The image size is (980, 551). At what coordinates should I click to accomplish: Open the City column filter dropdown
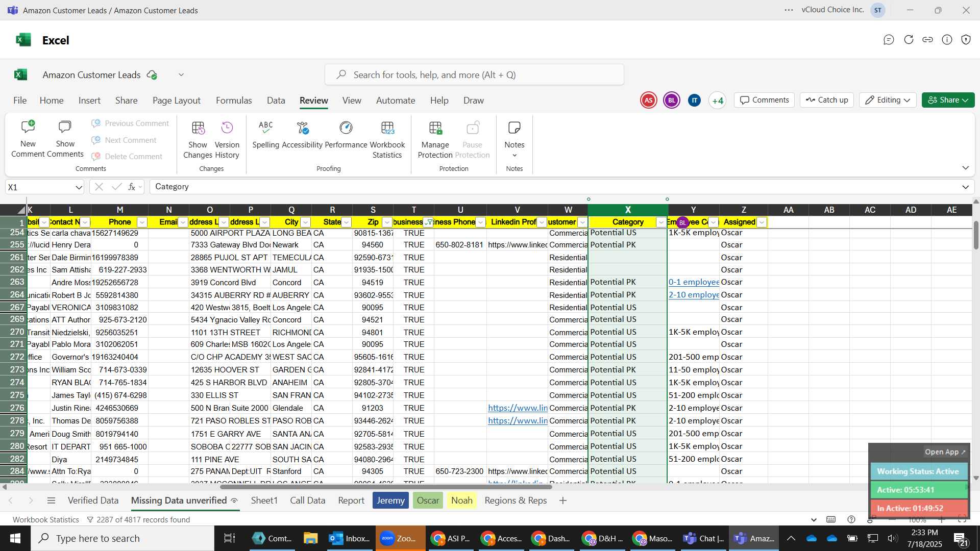pyautogui.click(x=305, y=222)
